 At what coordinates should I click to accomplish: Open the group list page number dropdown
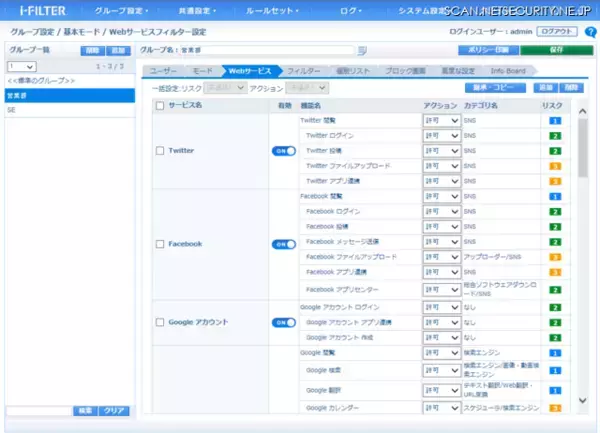pos(21,66)
